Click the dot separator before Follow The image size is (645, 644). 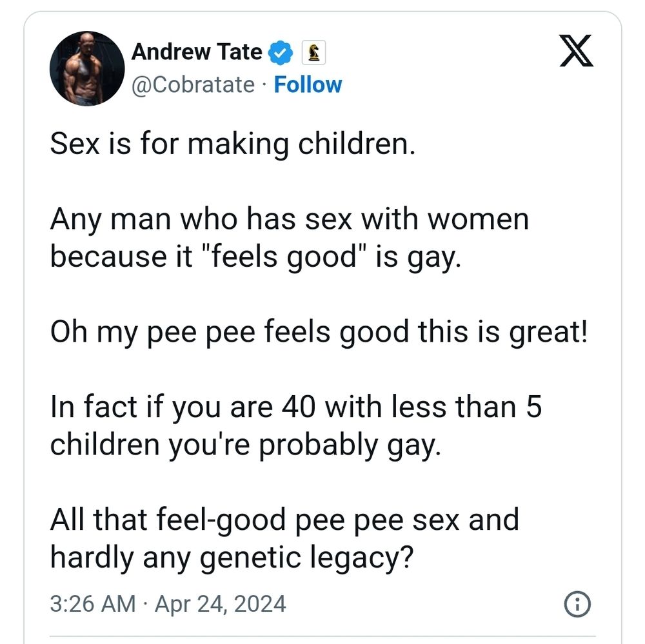click(x=264, y=85)
